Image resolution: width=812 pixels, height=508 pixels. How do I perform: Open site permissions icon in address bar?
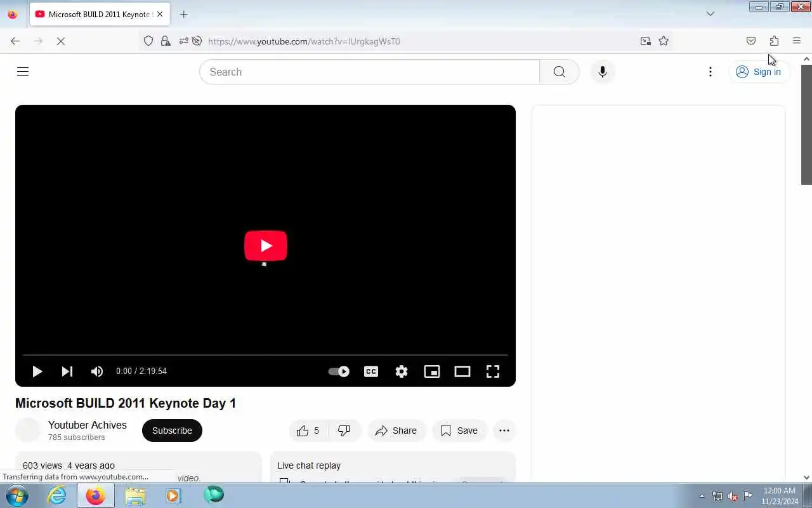(183, 41)
